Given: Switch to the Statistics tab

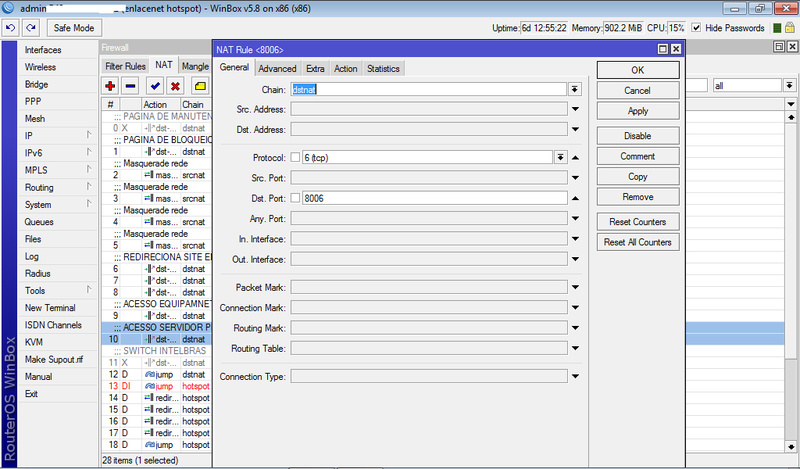Looking at the screenshot, I should click(x=383, y=68).
